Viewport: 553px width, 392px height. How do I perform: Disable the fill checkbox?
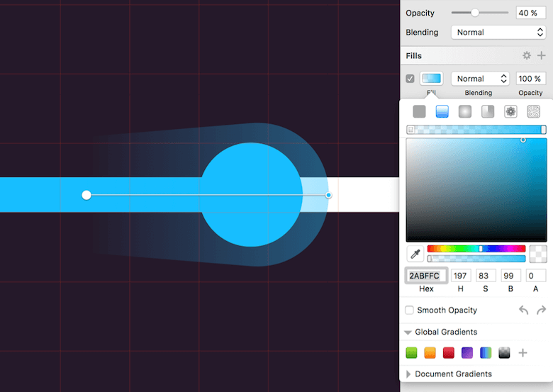click(x=410, y=79)
